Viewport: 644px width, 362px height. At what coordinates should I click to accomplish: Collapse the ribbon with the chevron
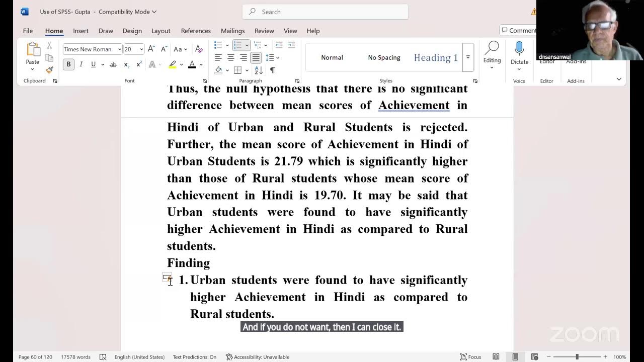coord(619,79)
